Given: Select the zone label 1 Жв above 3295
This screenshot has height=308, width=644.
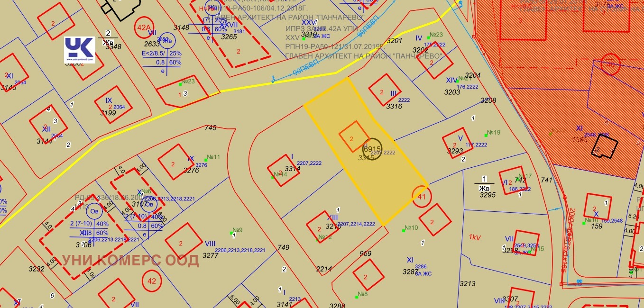Looking at the screenshot, I should (484, 183).
